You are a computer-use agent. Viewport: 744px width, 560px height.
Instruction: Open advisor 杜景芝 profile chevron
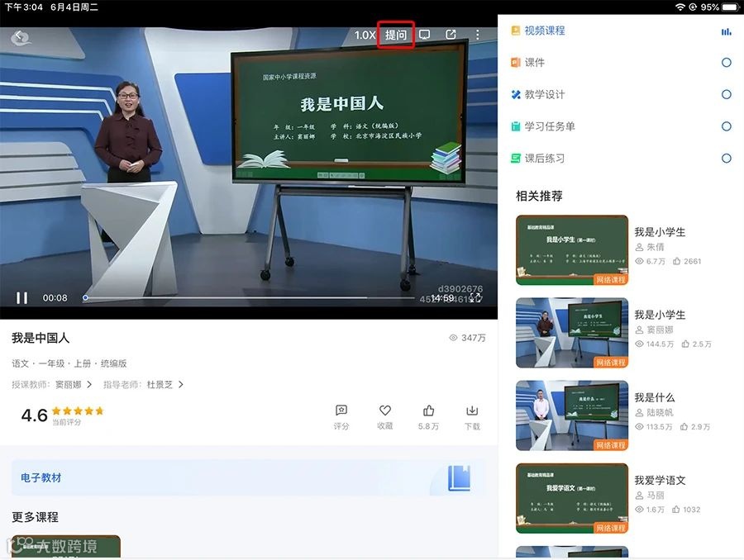click(x=180, y=384)
